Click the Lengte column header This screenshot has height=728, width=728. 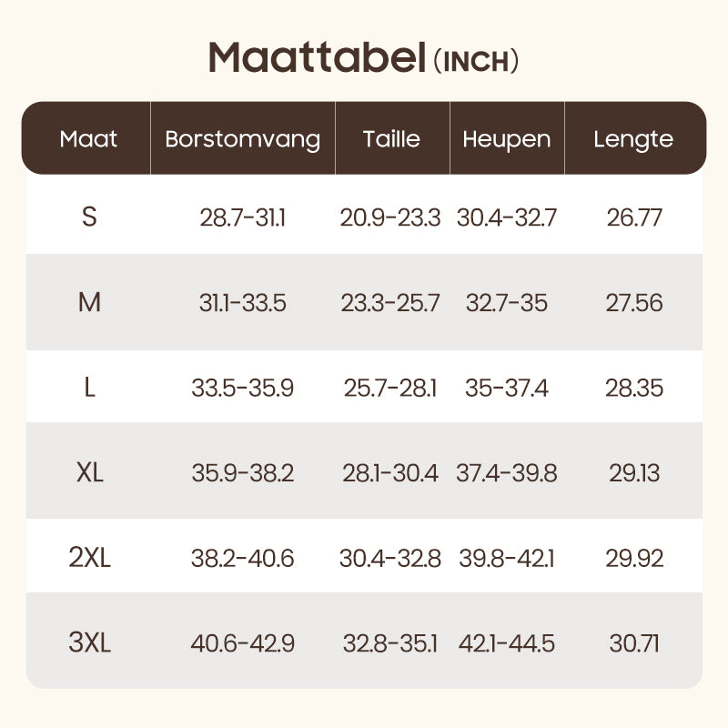click(633, 139)
